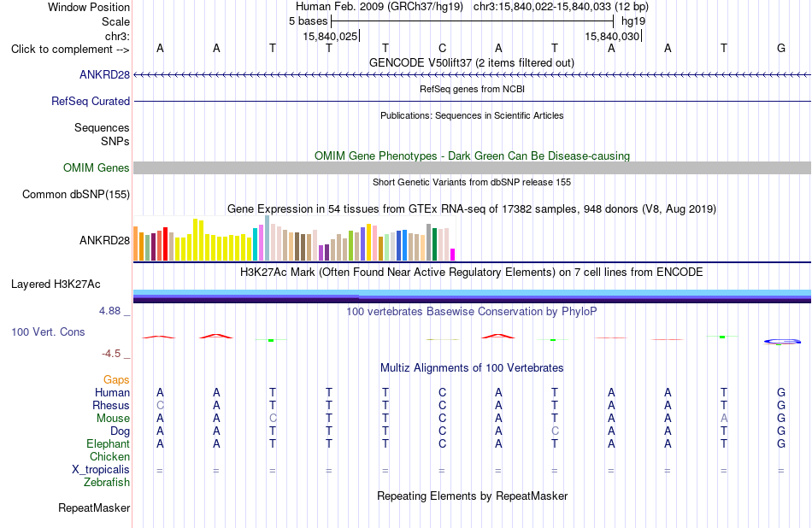
Task: Click '100 vertebrates Basewise Conservation by PhyloP' title
Action: (x=471, y=311)
